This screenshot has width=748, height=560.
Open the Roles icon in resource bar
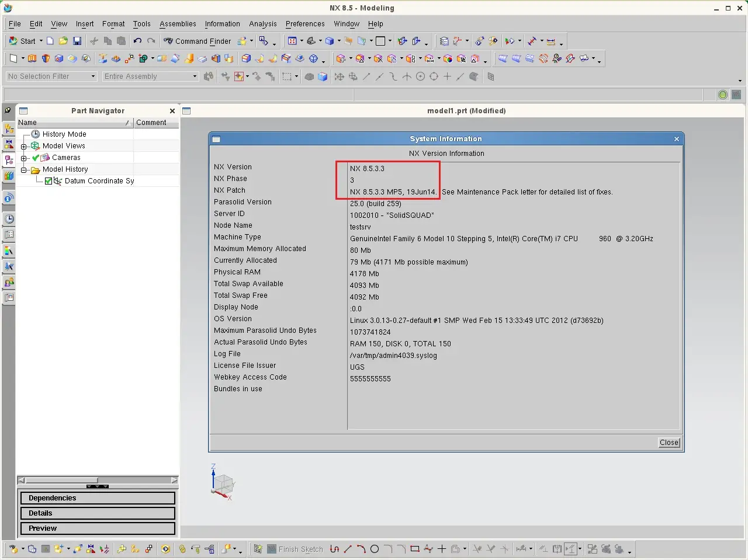click(9, 282)
